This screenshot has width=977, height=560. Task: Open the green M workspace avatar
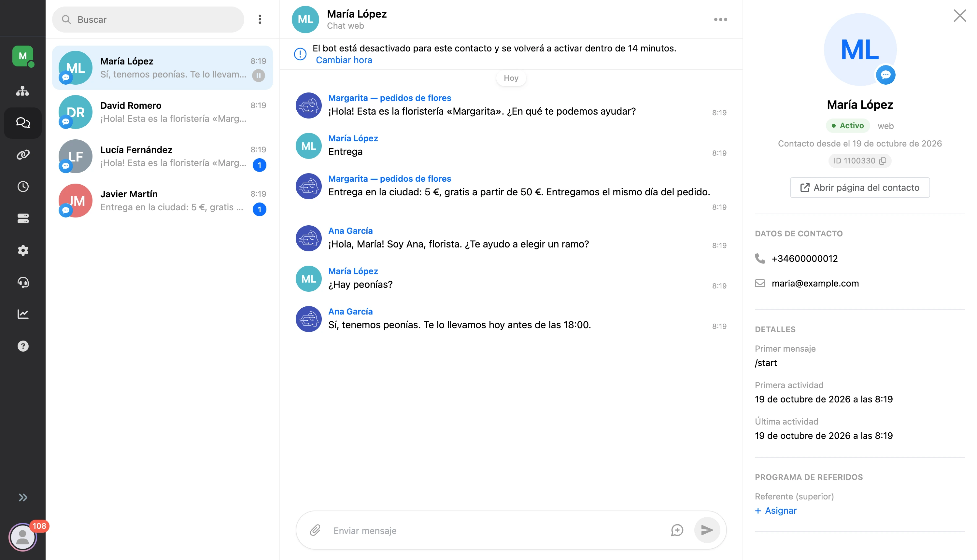23,56
